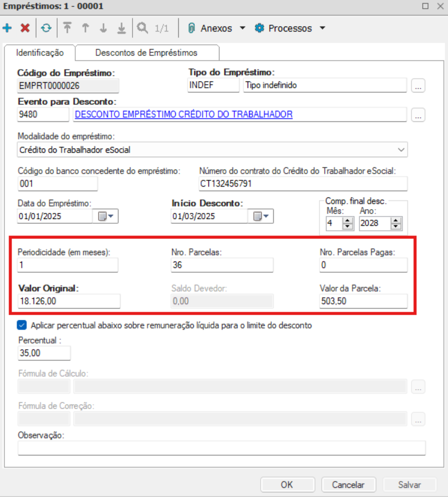Switch to Identificação tab
The width and height of the screenshot is (448, 497).
click(40, 53)
